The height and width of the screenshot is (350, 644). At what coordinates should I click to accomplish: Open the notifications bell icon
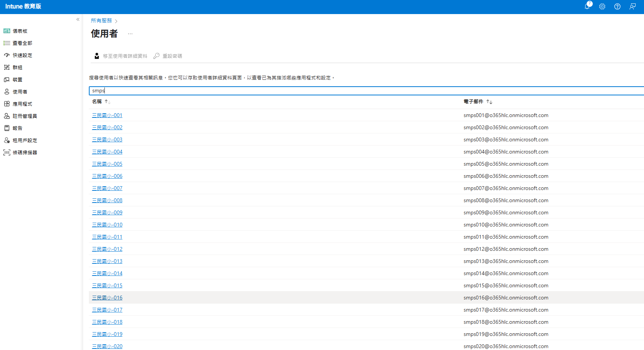[x=587, y=6]
